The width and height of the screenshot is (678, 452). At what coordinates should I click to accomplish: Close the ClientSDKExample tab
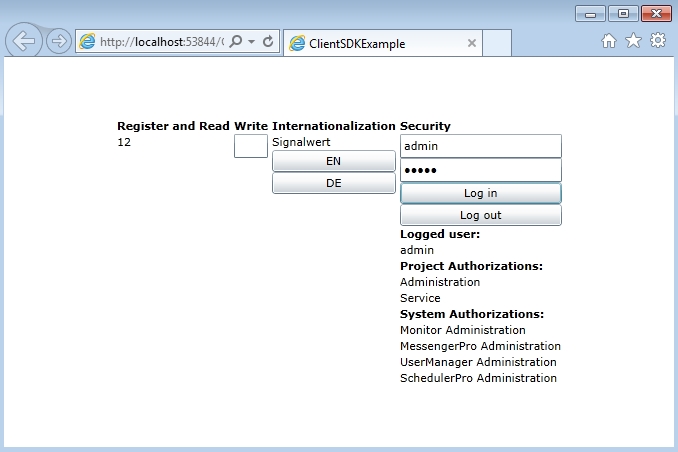click(x=472, y=43)
